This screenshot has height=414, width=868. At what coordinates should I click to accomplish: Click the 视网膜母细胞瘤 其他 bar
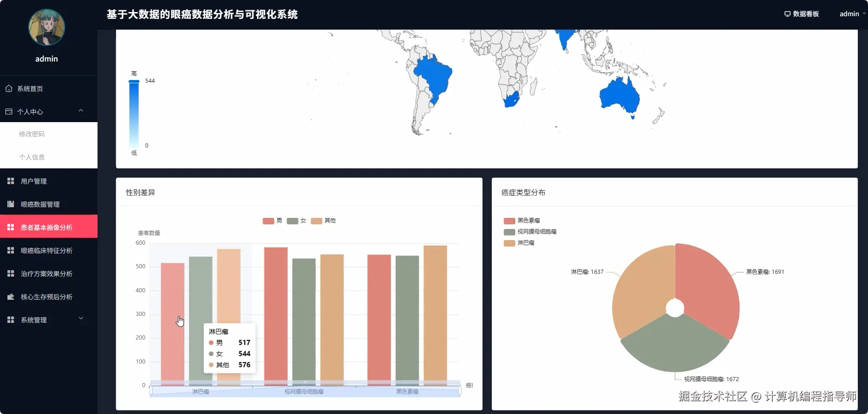[x=332, y=320]
